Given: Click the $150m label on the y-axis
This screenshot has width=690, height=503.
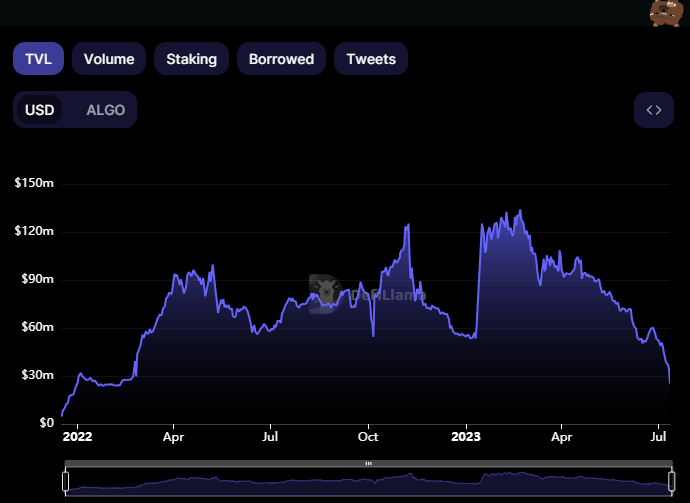Looking at the screenshot, I should coord(34,184).
